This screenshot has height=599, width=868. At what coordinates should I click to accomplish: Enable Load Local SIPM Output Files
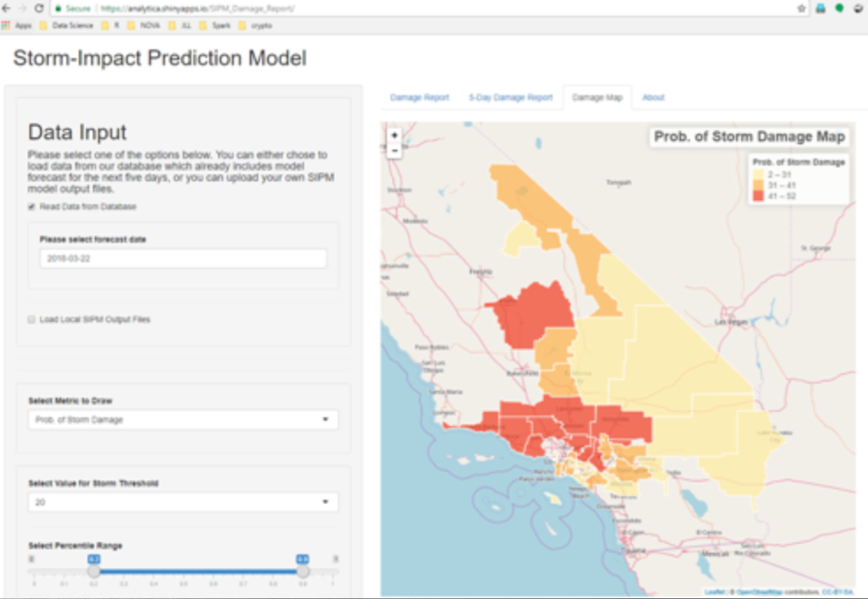click(31, 319)
